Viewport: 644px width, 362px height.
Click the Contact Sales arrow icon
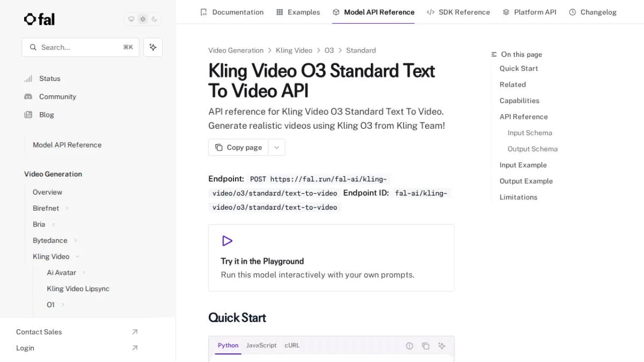coord(135,332)
